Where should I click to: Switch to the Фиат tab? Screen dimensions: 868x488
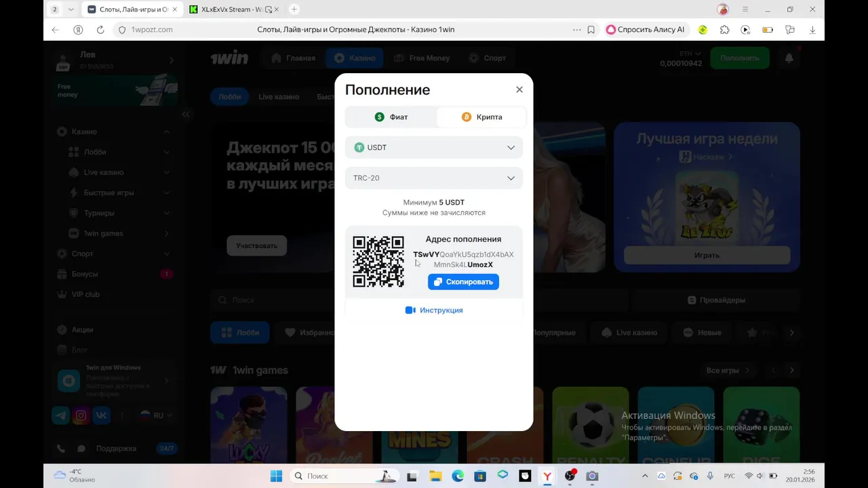[x=391, y=117]
